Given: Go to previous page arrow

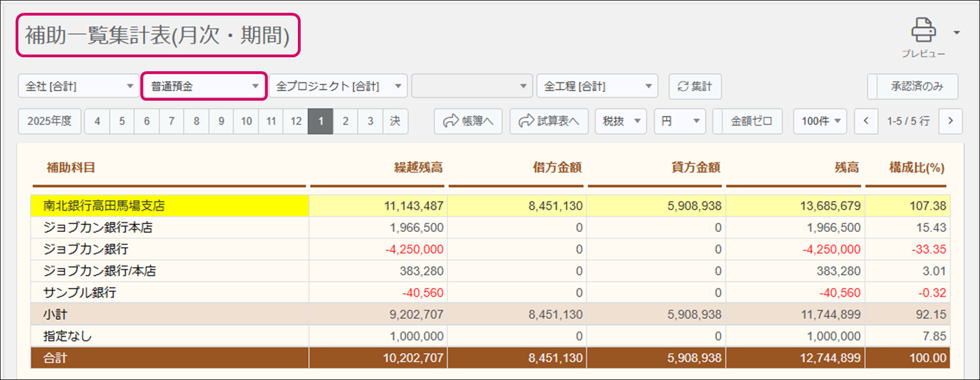Looking at the screenshot, I should pos(866,121).
